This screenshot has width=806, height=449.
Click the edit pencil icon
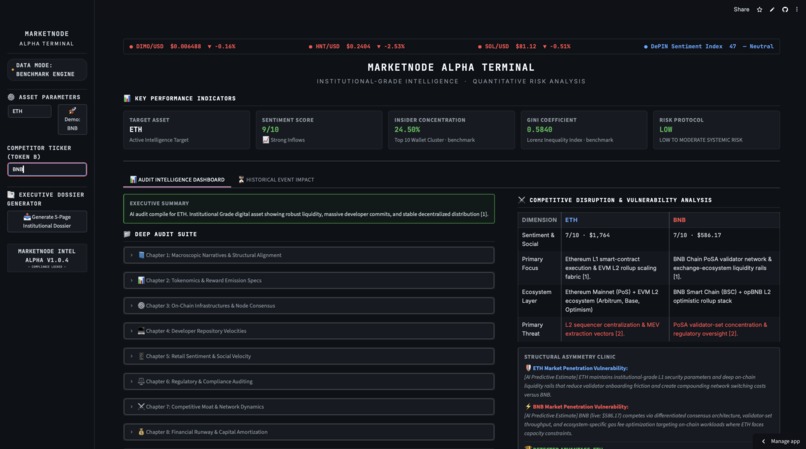[772, 9]
